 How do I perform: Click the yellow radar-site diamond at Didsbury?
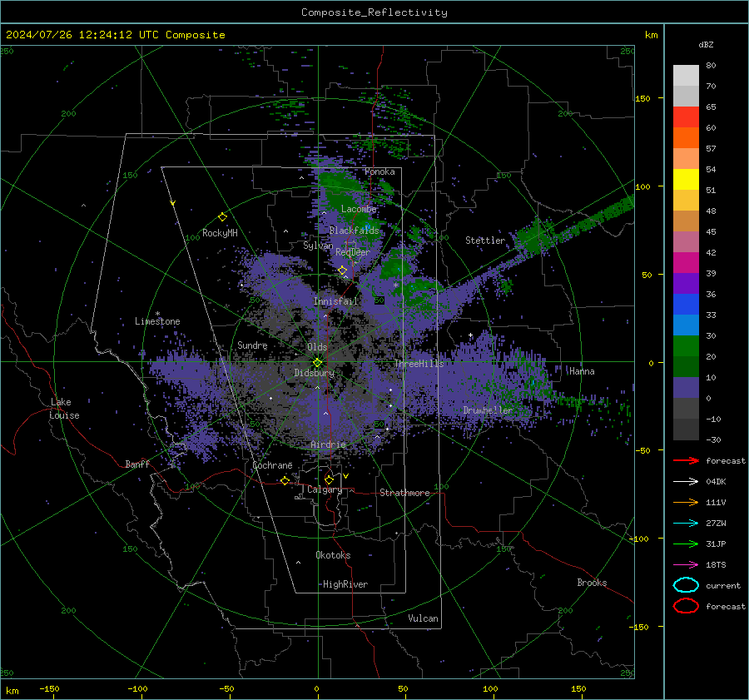[x=318, y=362]
